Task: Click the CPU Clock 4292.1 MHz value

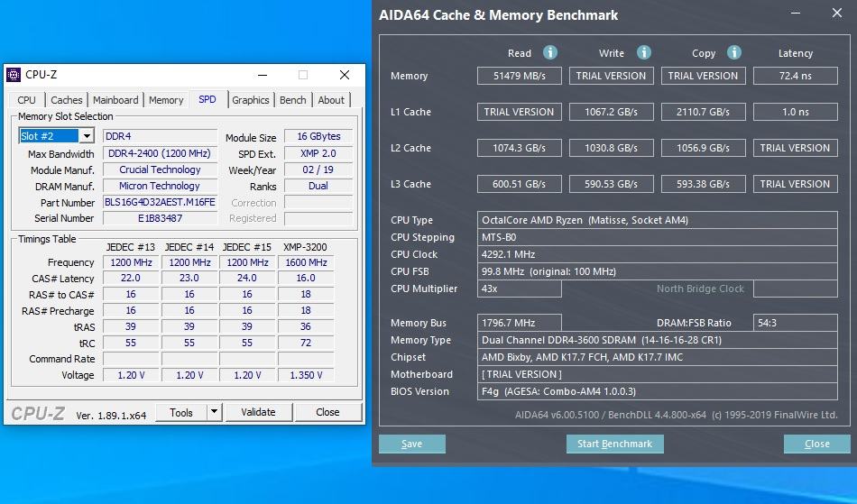Action: point(657,254)
